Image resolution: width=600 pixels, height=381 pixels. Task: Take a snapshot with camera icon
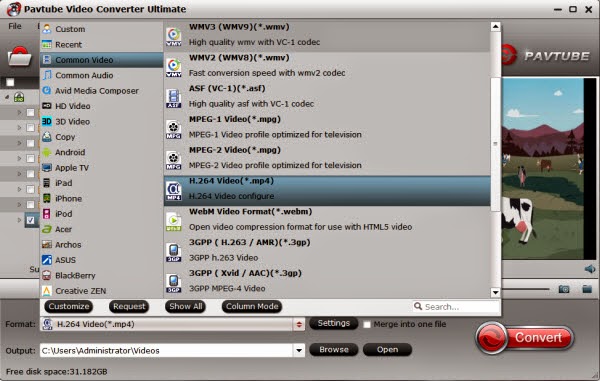(564, 289)
